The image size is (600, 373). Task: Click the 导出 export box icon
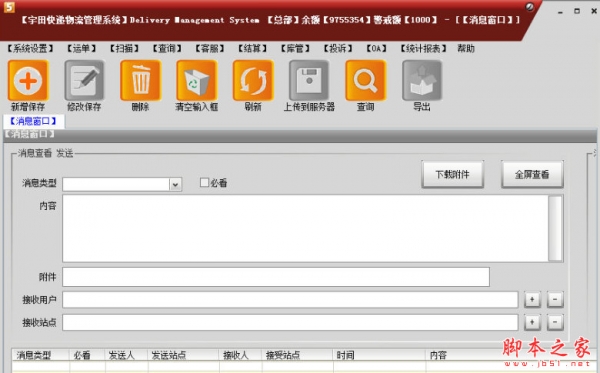[422, 80]
